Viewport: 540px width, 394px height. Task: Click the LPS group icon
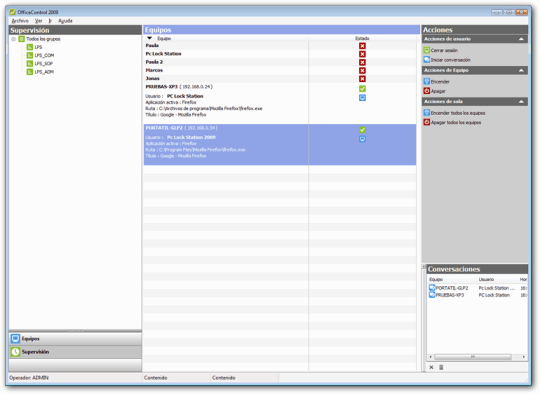(x=30, y=47)
